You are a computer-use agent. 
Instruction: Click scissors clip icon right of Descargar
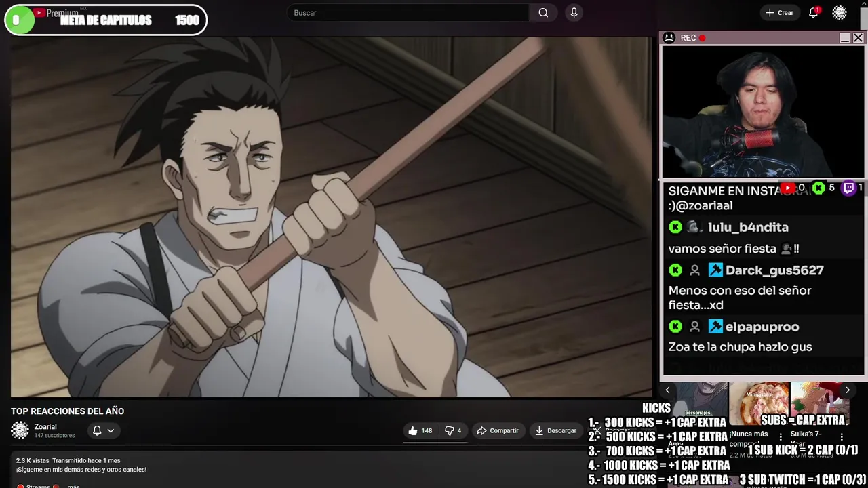(x=597, y=430)
